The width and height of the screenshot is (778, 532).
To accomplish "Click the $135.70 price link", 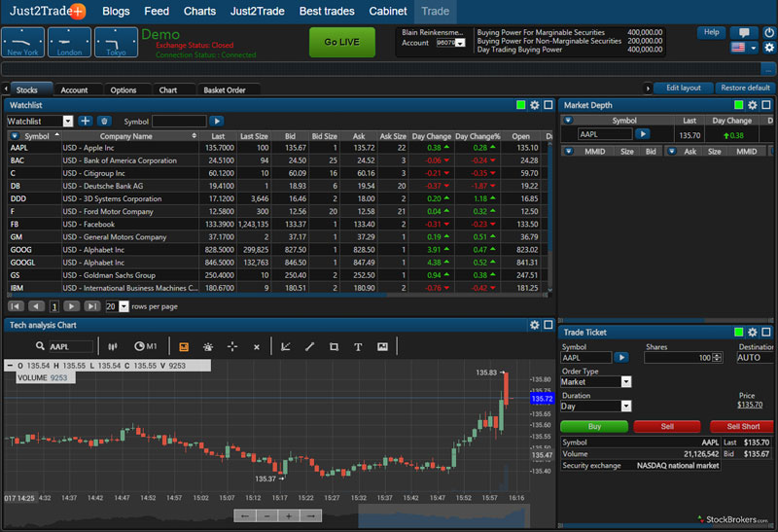I will tap(750, 405).
